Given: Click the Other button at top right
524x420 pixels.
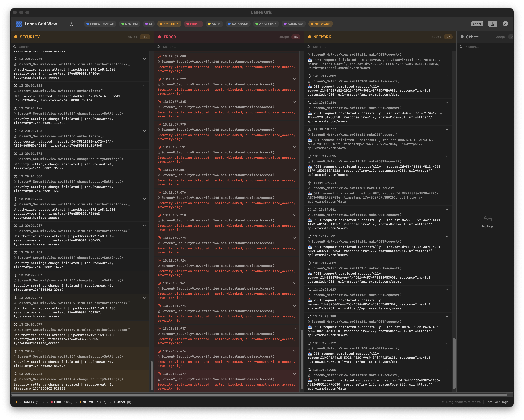Looking at the screenshot, I should pos(477,24).
